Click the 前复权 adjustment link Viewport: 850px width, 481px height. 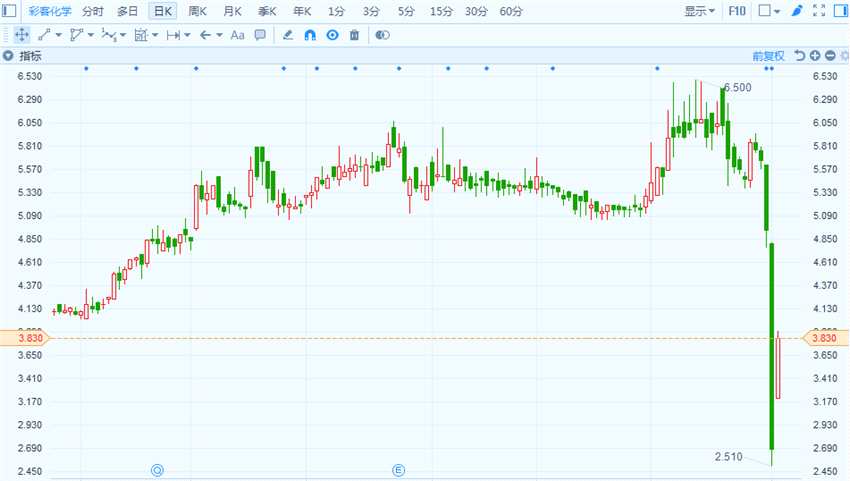pyautogui.click(x=769, y=56)
